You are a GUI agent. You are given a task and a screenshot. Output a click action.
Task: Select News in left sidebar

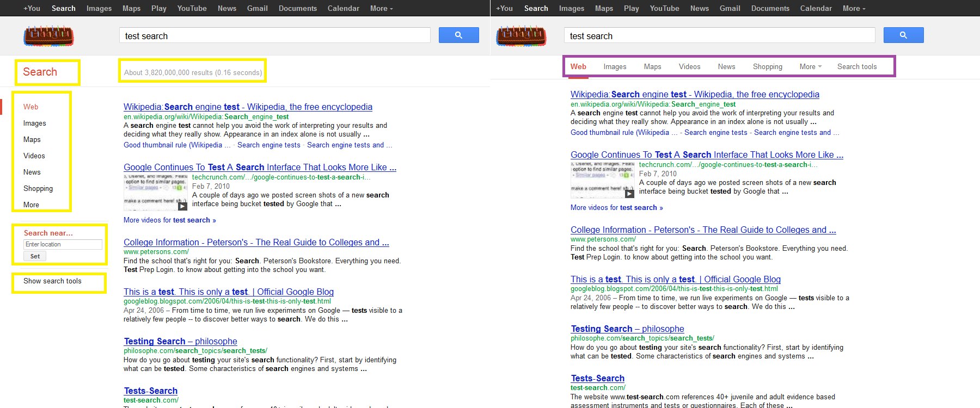click(x=32, y=172)
